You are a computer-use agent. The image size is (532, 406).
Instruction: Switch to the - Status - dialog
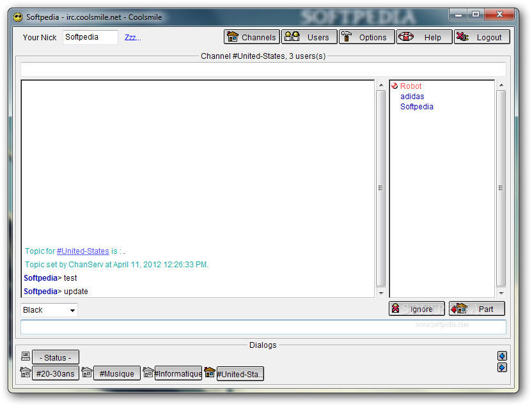[x=56, y=357]
